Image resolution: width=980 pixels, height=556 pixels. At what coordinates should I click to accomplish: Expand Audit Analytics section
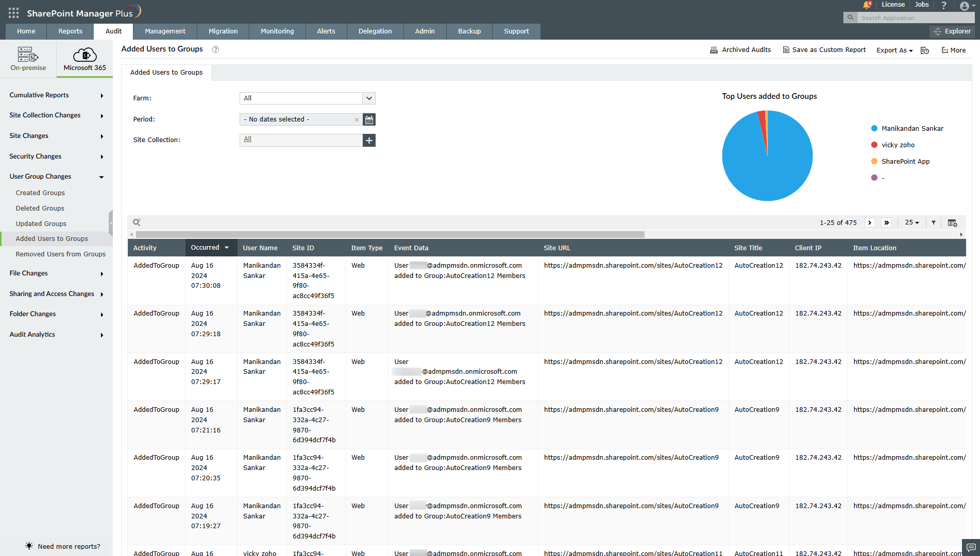56,335
